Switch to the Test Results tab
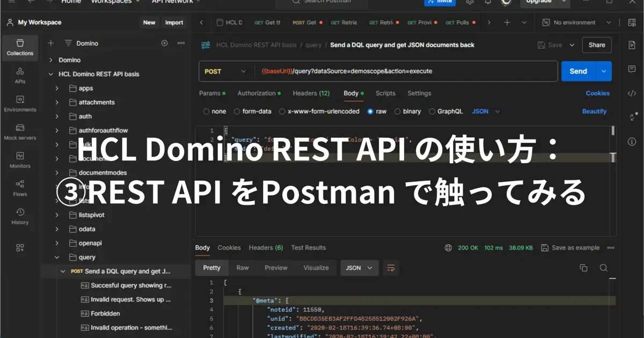Image resolution: width=644 pixels, height=338 pixels. coord(308,248)
